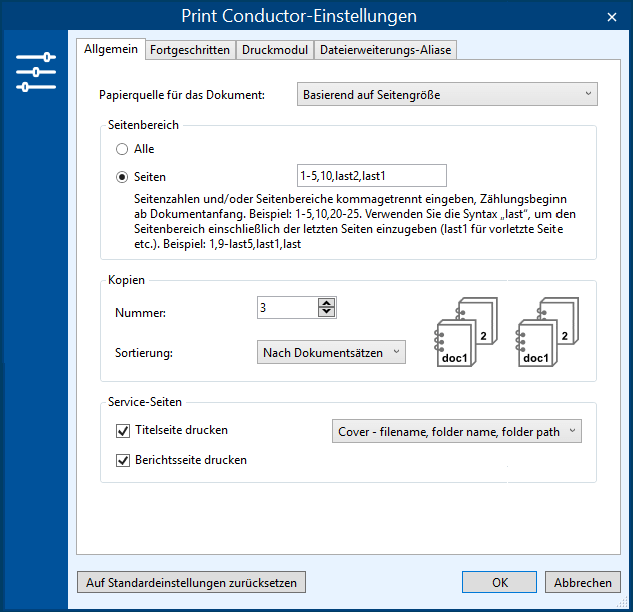
Task: Click the Seiten page range field
Action: [371, 176]
